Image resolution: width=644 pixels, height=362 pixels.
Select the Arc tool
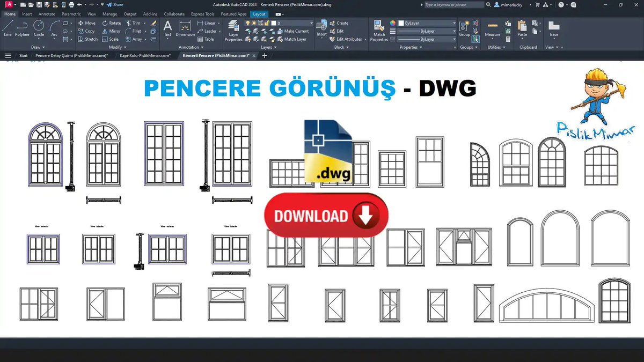click(x=54, y=28)
